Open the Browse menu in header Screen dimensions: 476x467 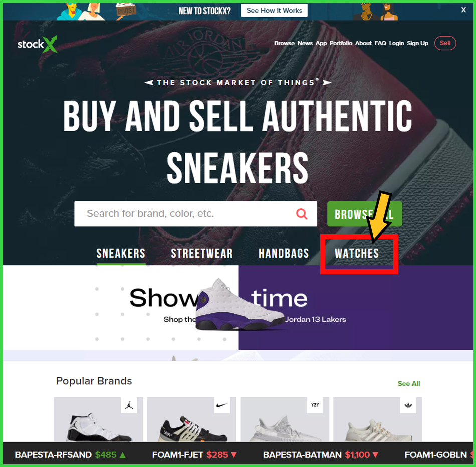(x=284, y=43)
